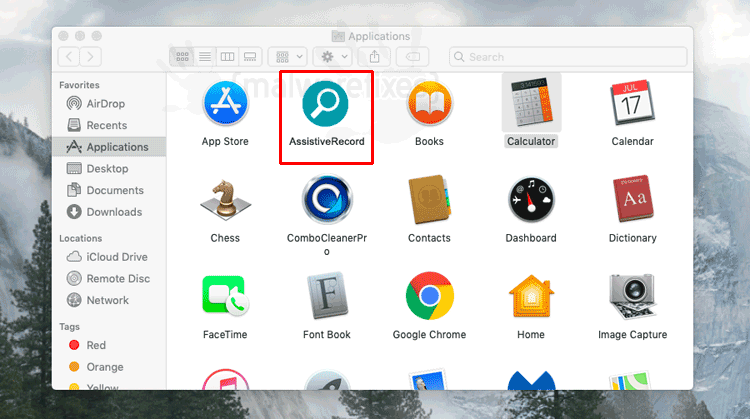
Task: Open AirDrop in the sidebar
Action: pos(109,103)
